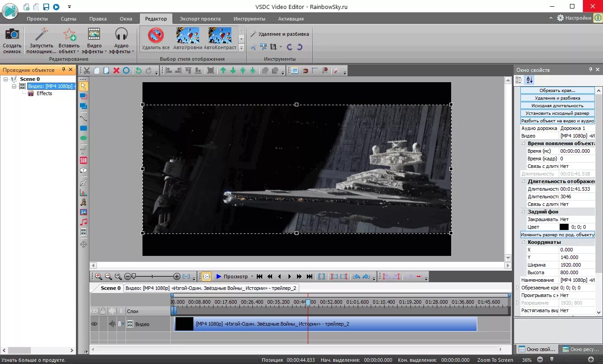Select the blue rectangle shape tool

[84, 129]
